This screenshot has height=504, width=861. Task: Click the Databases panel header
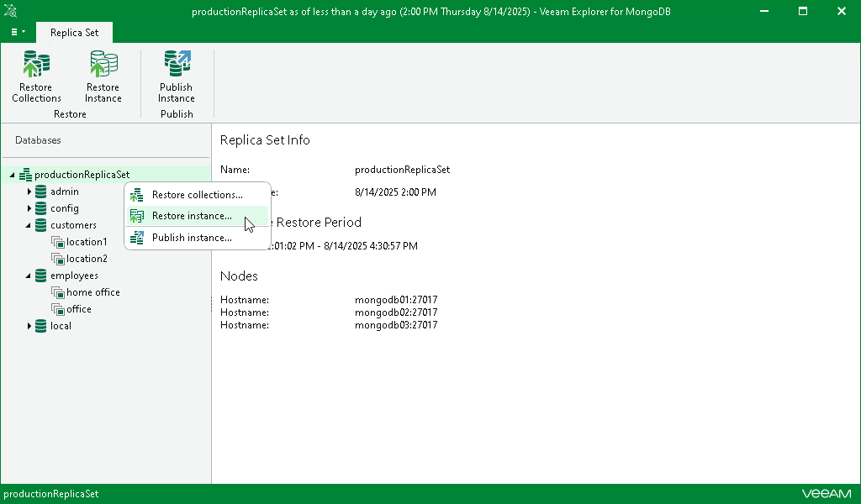click(38, 140)
